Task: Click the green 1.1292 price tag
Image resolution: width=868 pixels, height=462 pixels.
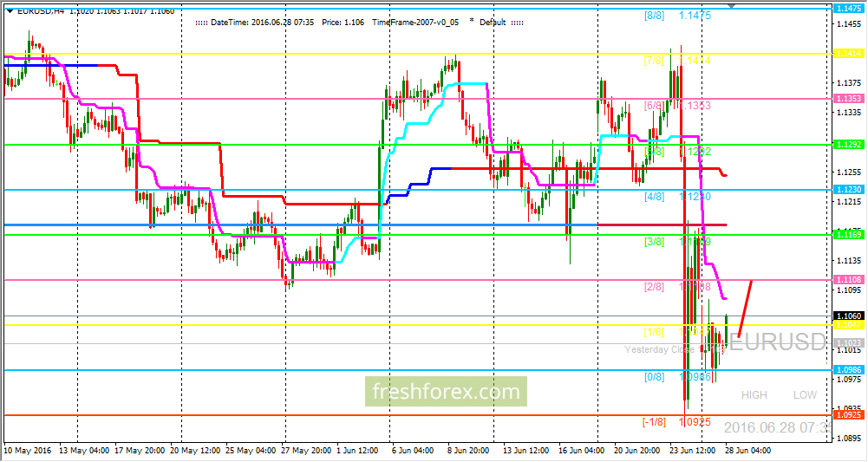Action: 849,145
